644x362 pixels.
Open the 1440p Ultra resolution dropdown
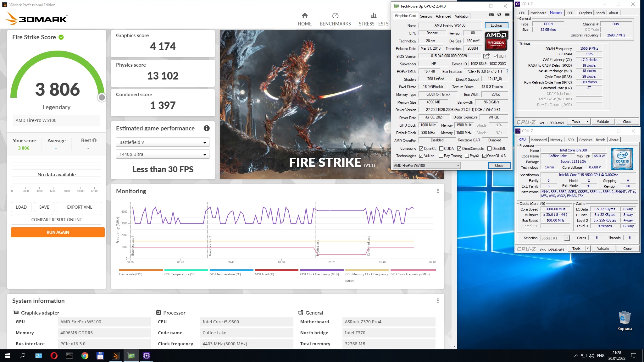163,154
